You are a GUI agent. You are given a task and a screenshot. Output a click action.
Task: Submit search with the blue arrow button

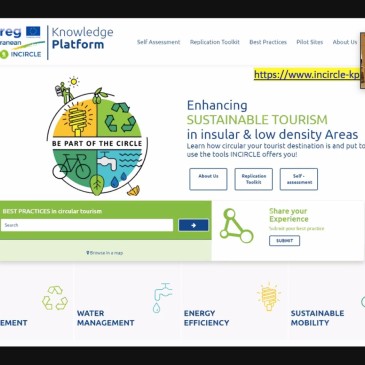(x=194, y=225)
